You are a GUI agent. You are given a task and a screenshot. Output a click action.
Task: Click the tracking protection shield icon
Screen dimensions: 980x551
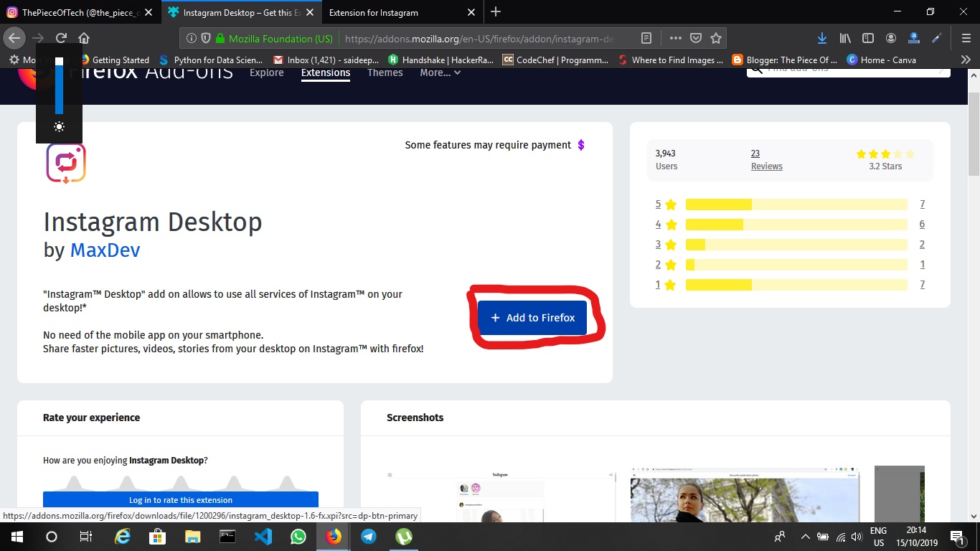[x=205, y=38]
